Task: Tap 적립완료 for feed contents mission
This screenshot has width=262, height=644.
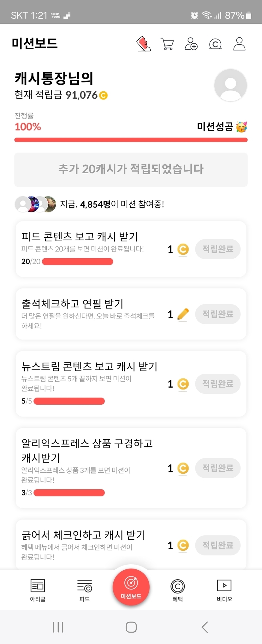Action: point(218,249)
